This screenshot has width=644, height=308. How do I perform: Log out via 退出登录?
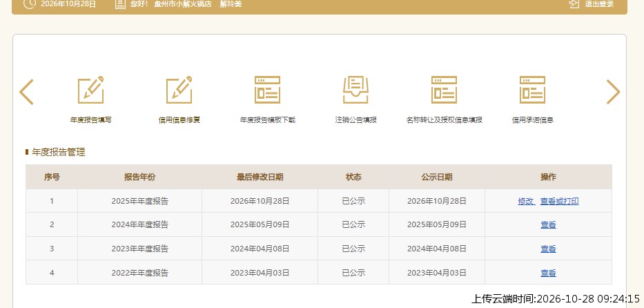(599, 4)
